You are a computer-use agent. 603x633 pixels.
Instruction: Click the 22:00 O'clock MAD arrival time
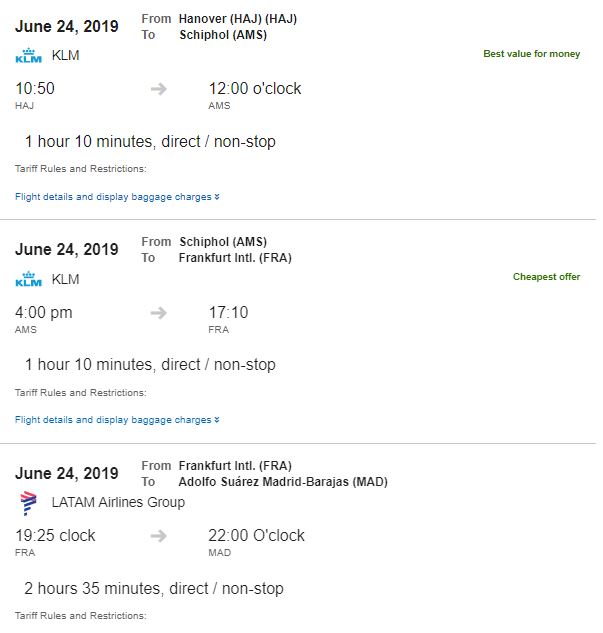pos(256,536)
